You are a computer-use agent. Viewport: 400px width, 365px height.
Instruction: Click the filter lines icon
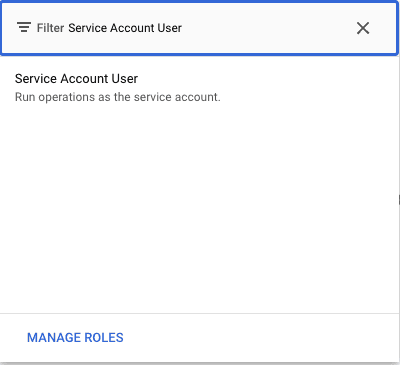24,27
